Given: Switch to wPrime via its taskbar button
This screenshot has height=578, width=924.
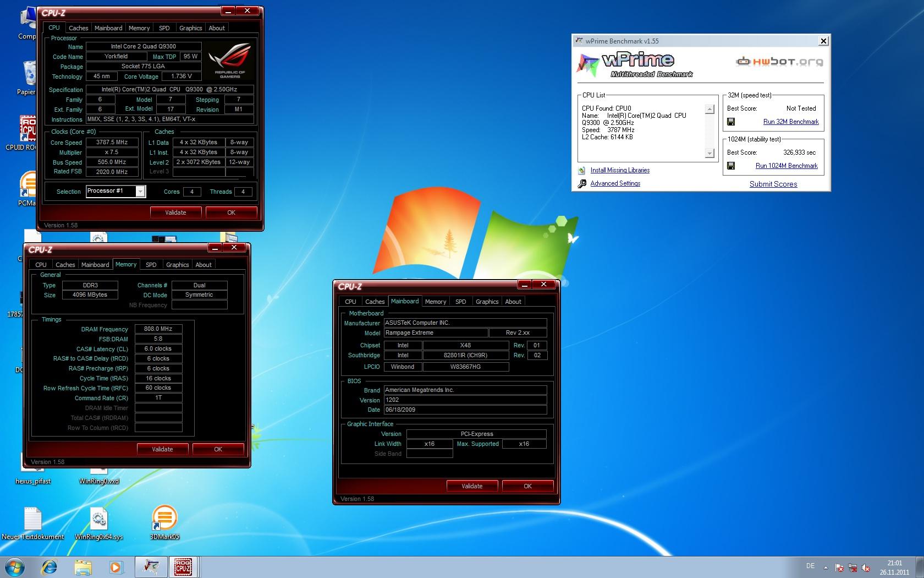Looking at the screenshot, I should (x=151, y=567).
